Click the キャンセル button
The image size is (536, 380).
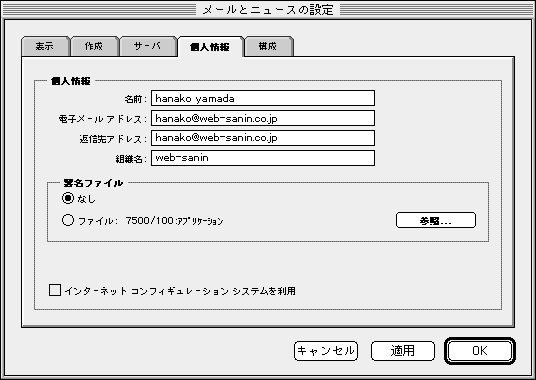pos(326,351)
